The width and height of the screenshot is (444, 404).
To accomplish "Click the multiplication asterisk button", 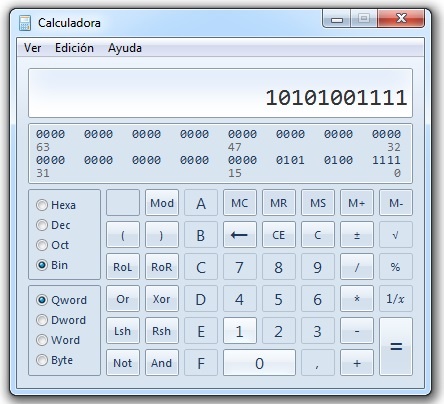I will click(357, 299).
